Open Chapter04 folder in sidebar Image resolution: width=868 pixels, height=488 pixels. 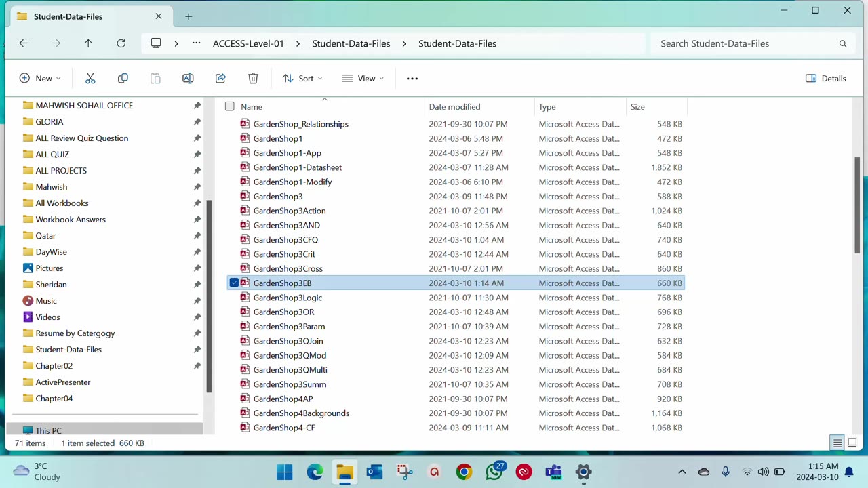click(54, 399)
